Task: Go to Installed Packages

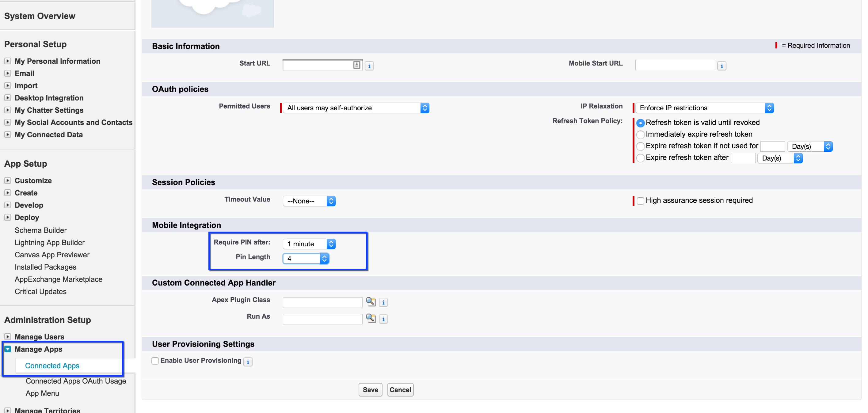Action: point(45,267)
